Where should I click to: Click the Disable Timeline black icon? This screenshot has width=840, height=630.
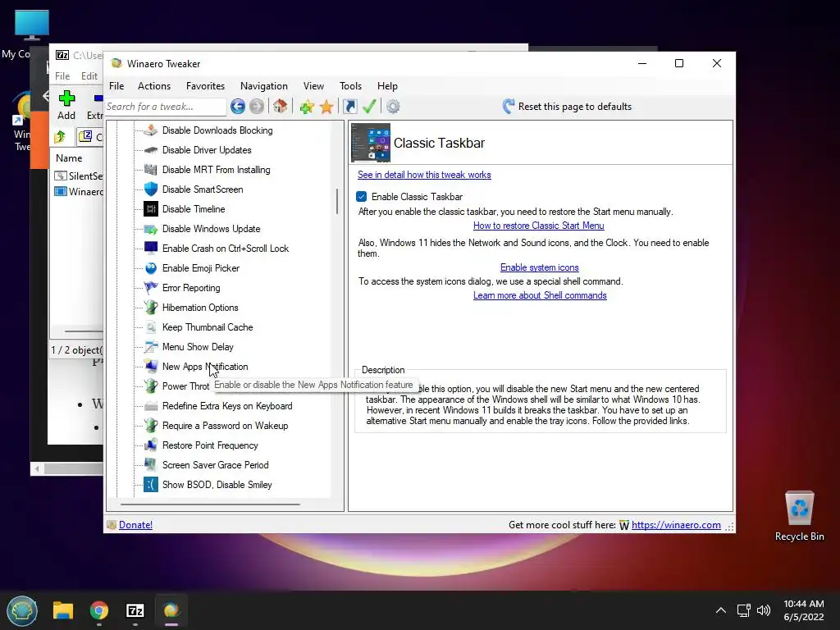(151, 209)
